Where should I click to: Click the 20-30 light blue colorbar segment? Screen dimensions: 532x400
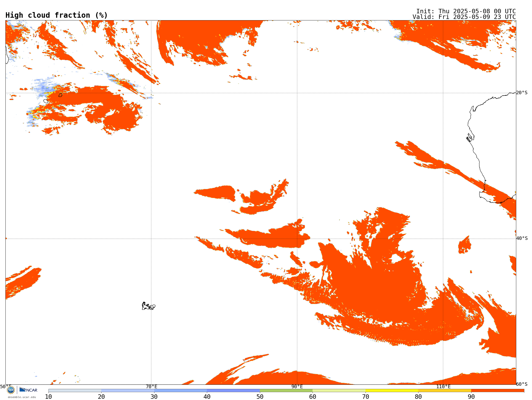(128, 391)
